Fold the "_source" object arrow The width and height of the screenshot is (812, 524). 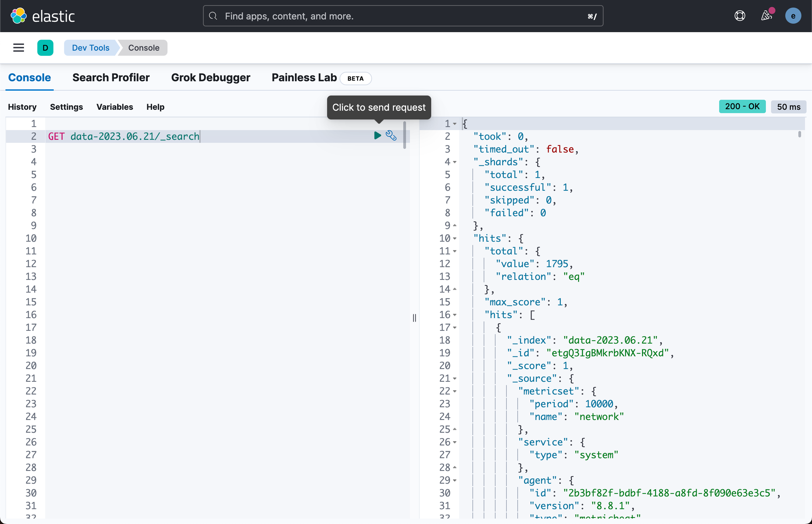455,378
